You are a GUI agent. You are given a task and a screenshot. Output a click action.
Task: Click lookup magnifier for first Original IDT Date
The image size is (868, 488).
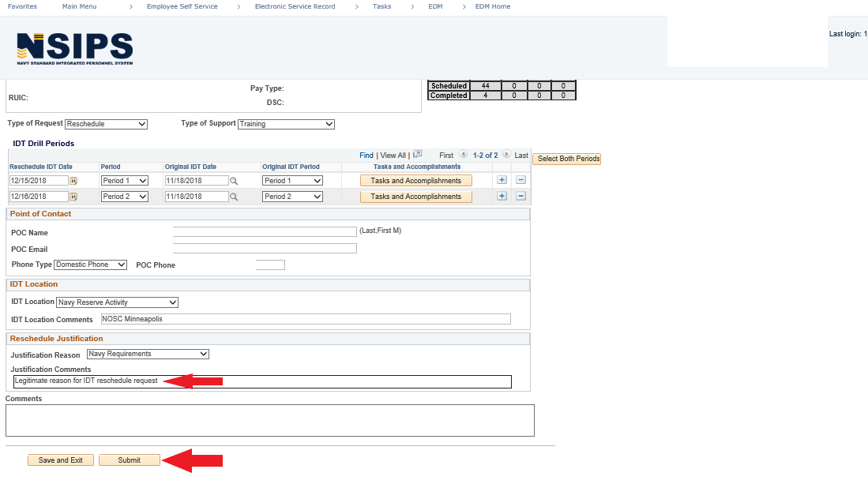(234, 181)
